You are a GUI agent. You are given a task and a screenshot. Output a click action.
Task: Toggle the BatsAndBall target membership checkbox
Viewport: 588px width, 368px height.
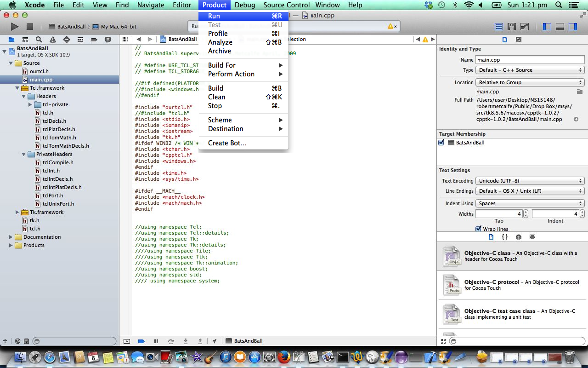tap(441, 143)
